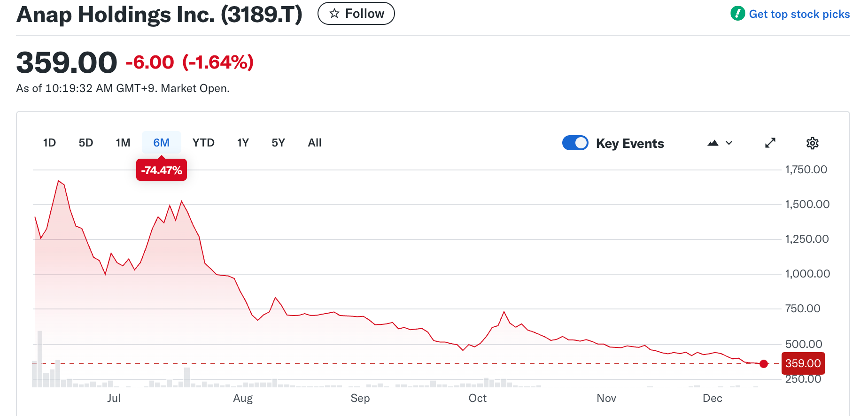Select the 6M time range tab
The image size is (868, 416).
pos(161,143)
